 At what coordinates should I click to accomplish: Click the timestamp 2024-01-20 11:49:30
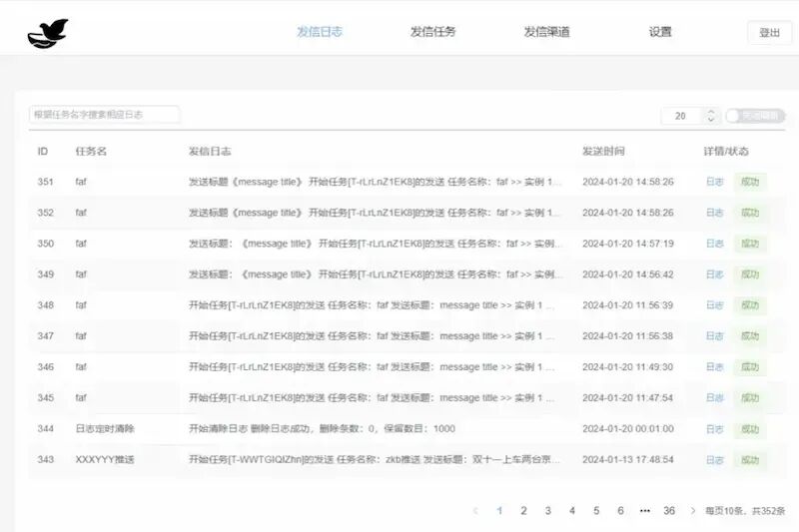pyautogui.click(x=628, y=367)
